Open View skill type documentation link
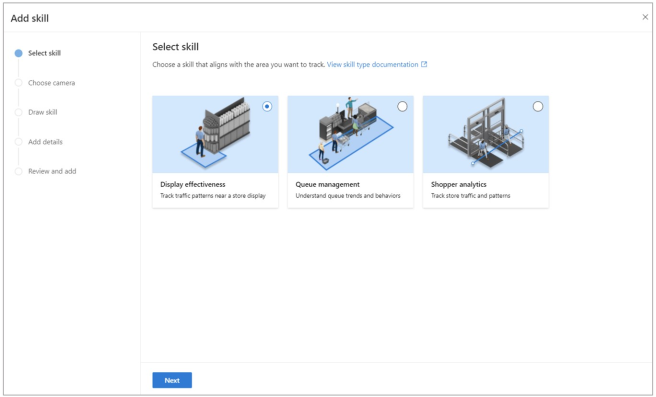Viewport: 656px width, 397px height. coord(372,64)
